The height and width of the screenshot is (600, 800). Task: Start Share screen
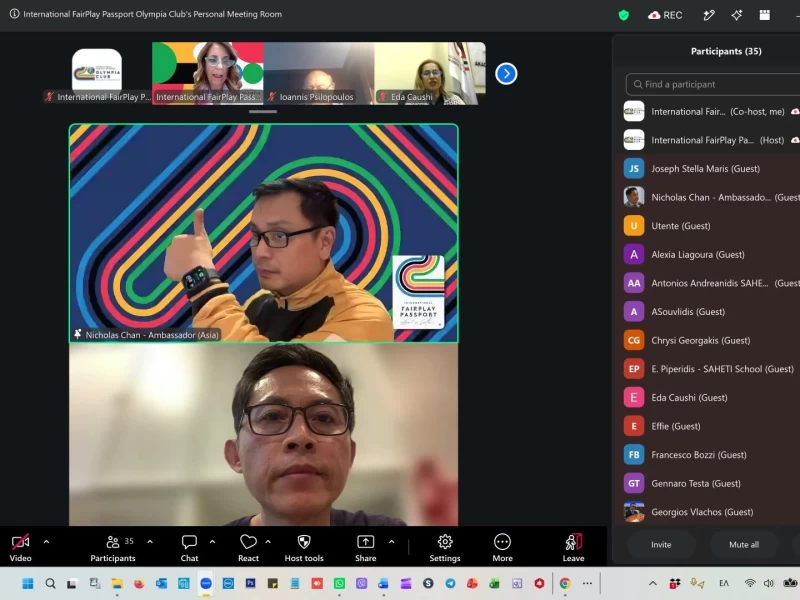coord(366,548)
